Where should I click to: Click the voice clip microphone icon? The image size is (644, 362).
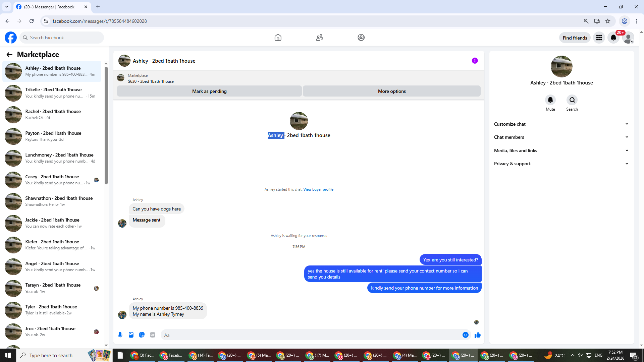(120, 335)
